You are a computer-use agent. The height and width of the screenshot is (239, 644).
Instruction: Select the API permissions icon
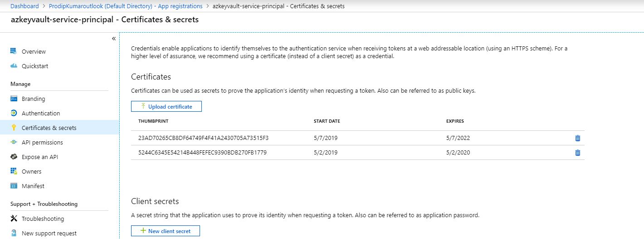point(14,142)
